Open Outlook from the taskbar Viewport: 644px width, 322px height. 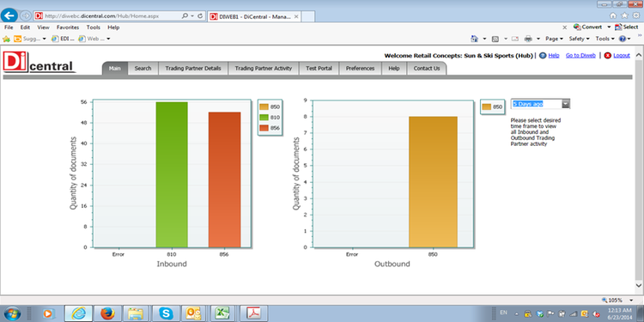coord(193,313)
